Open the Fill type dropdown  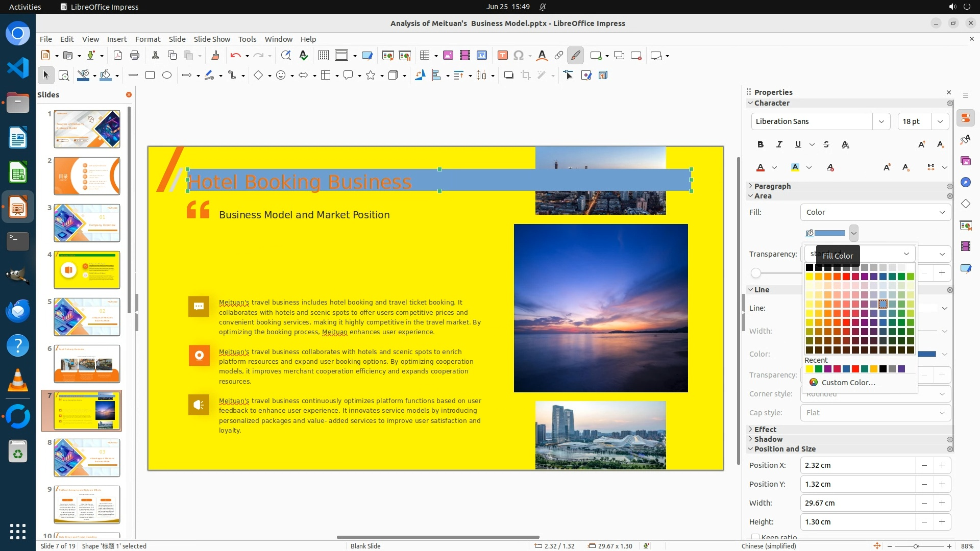click(875, 212)
